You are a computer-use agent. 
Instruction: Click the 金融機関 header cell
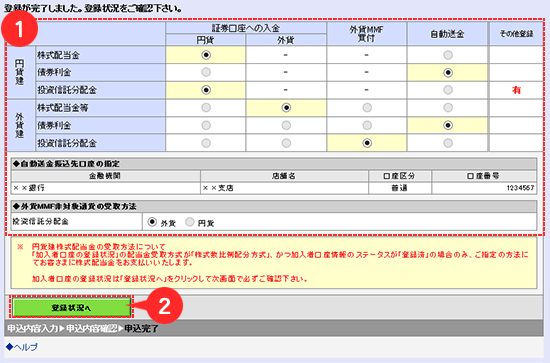[106, 176]
